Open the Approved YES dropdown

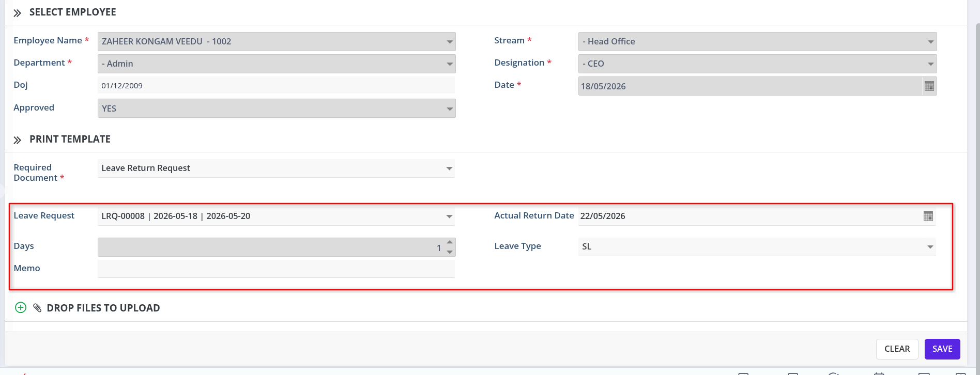click(x=277, y=108)
